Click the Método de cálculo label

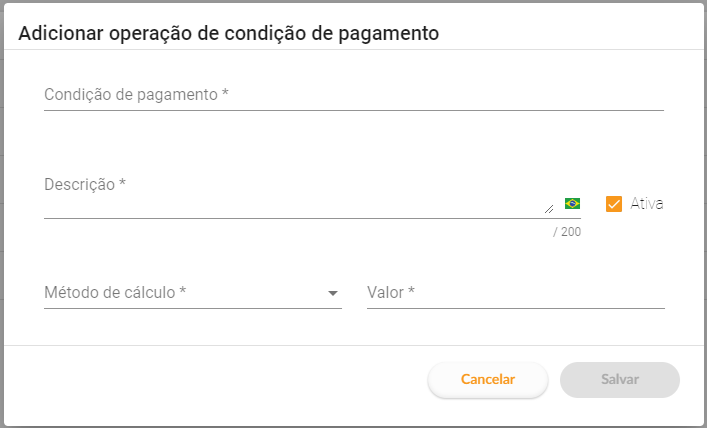coord(116,293)
